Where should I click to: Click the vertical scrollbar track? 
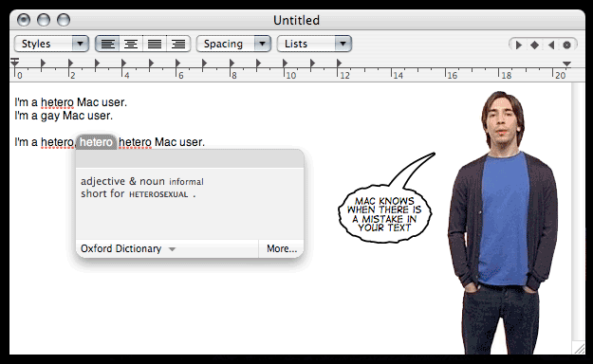tap(578, 211)
